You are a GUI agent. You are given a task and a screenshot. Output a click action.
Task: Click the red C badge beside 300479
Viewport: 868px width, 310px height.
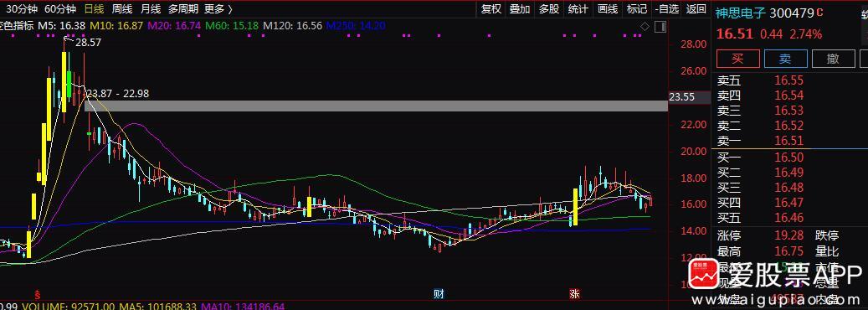[819, 12]
